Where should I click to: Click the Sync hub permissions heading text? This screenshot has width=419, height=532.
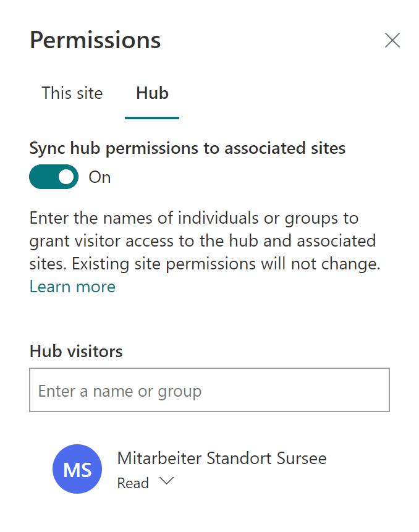click(187, 148)
